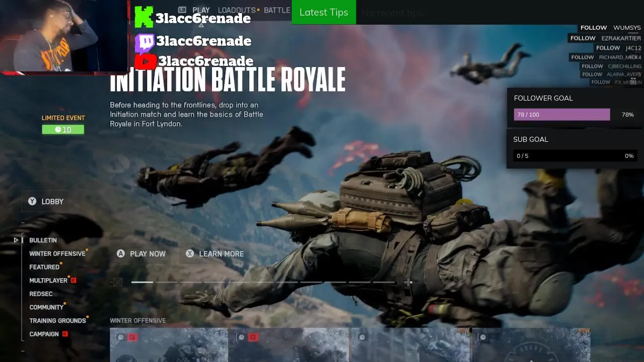Click the LB bumper icon left of PLAY

pyautogui.click(x=182, y=10)
